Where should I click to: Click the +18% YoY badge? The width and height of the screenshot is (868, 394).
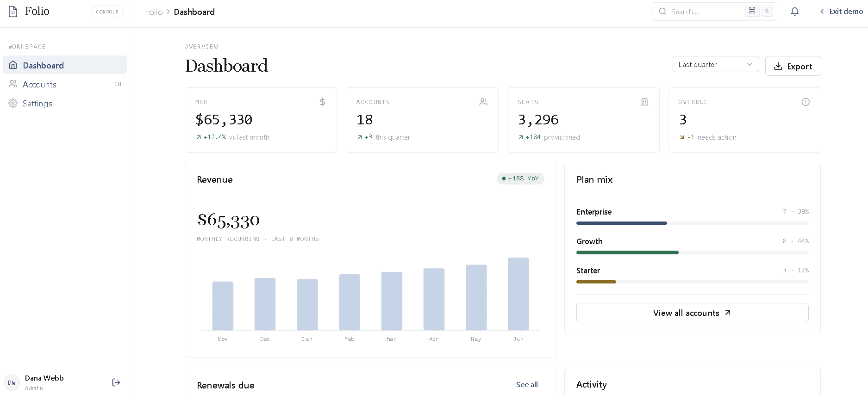click(520, 179)
